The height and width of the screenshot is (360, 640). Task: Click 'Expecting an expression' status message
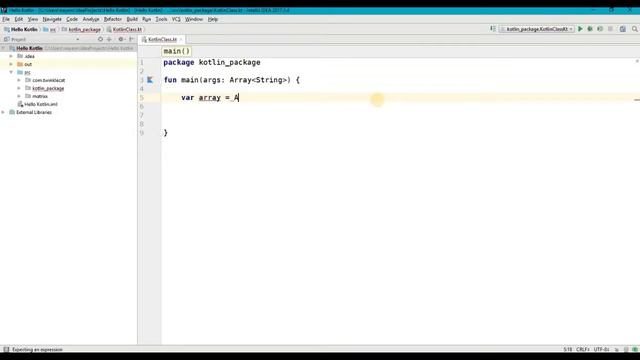point(37,349)
